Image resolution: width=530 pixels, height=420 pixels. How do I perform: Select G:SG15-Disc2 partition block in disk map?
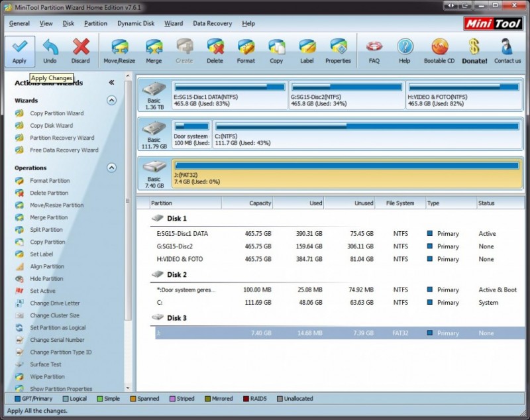(x=346, y=95)
